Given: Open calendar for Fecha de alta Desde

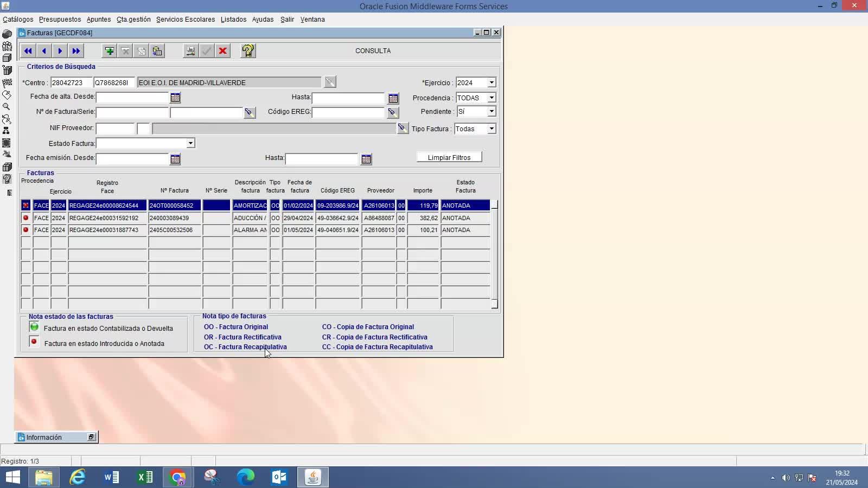Looking at the screenshot, I should click(x=175, y=98).
